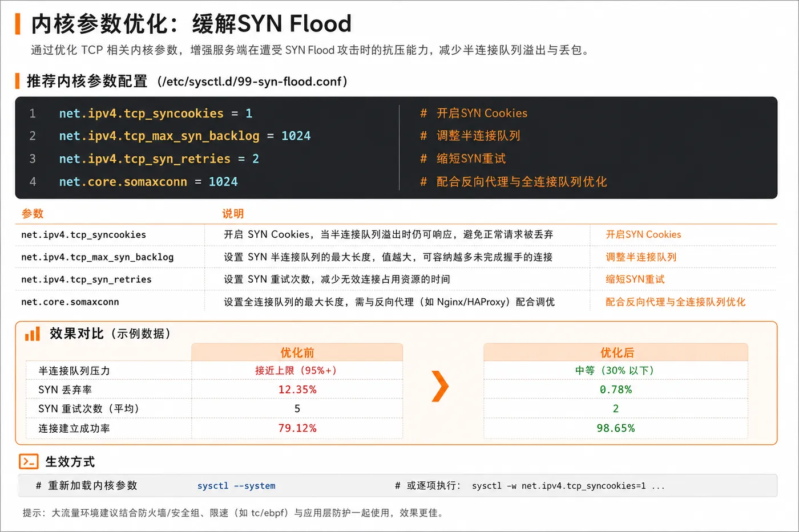799x532 pixels.
Task: Click code comment # 调整半连接队列
Action: [x=470, y=136]
